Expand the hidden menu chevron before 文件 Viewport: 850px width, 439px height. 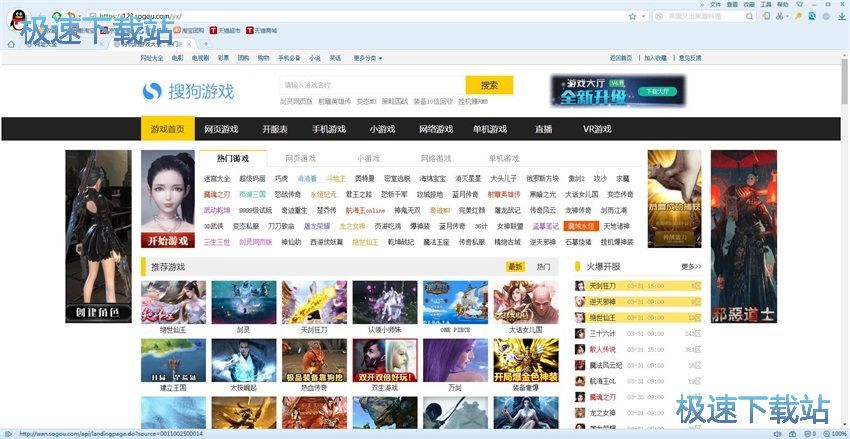coord(701,4)
